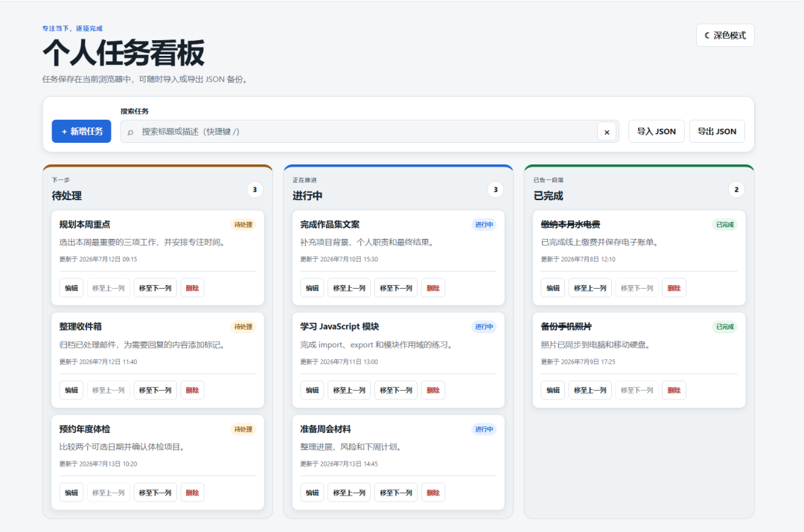Edit the 完成作品集文案 task
The image size is (804, 532).
click(x=312, y=288)
